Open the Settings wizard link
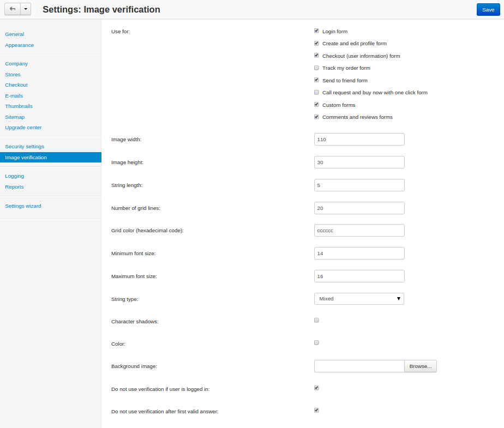504x428 pixels. pyautogui.click(x=23, y=206)
